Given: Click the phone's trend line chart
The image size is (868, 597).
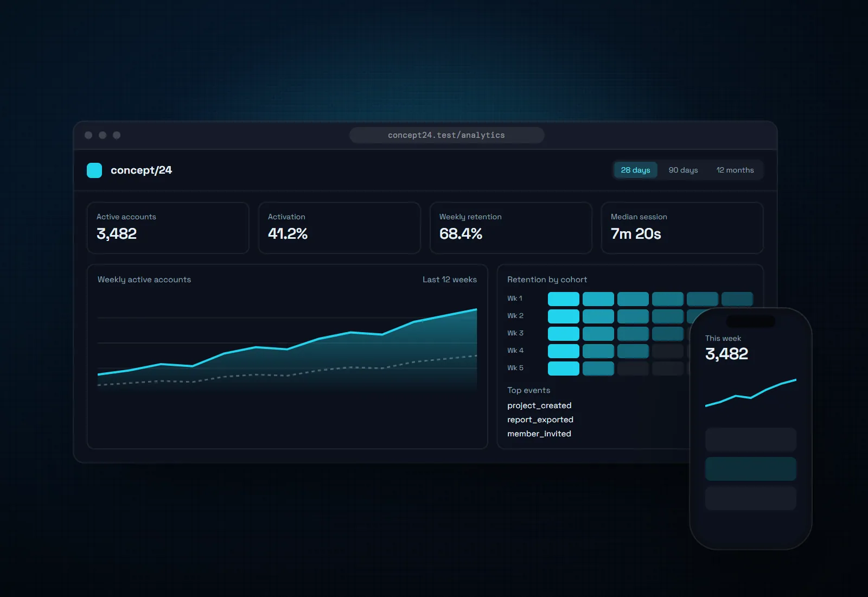Looking at the screenshot, I should pyautogui.click(x=751, y=393).
